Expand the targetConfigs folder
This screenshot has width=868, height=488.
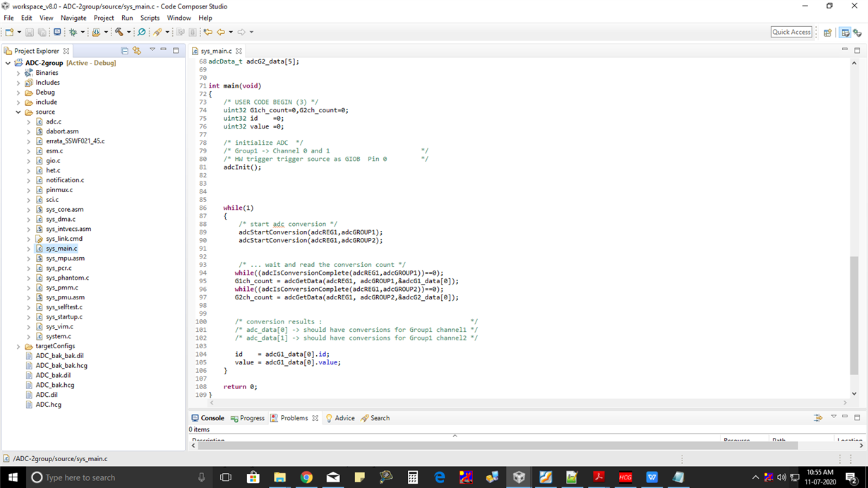pos(19,346)
